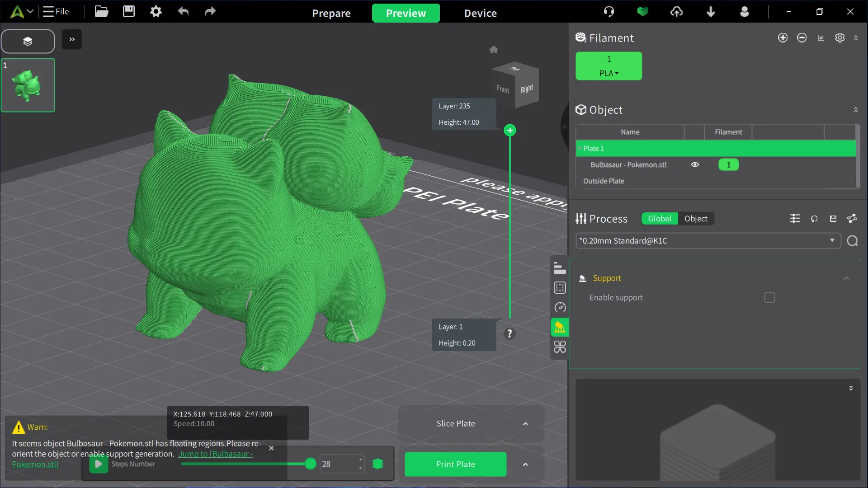Enable support checkbox
The image size is (868, 488).
(769, 297)
